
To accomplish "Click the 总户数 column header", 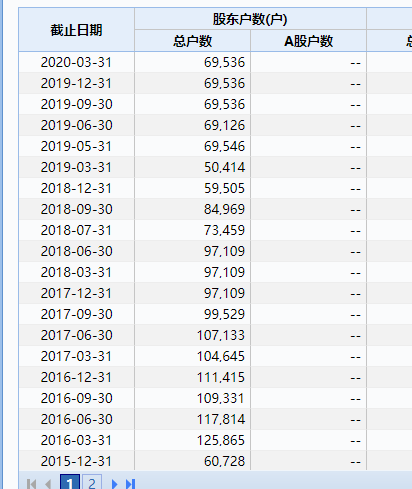I will [192, 41].
